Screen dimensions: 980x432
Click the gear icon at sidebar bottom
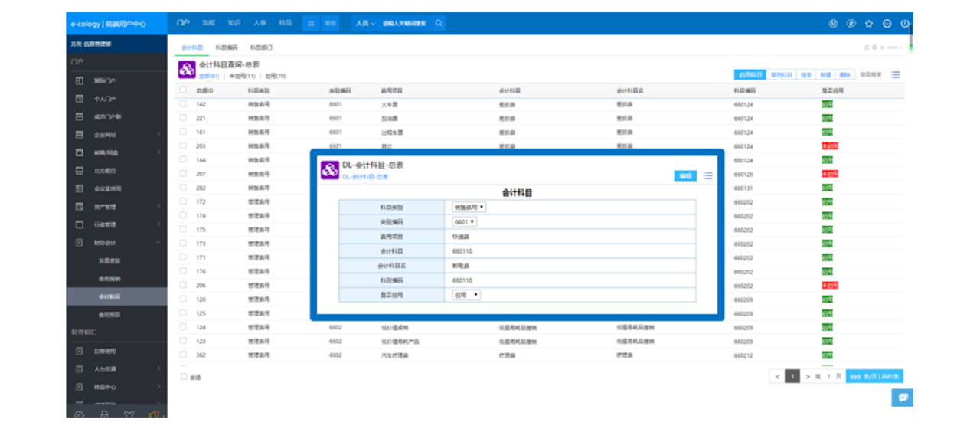pyautogui.click(x=79, y=414)
